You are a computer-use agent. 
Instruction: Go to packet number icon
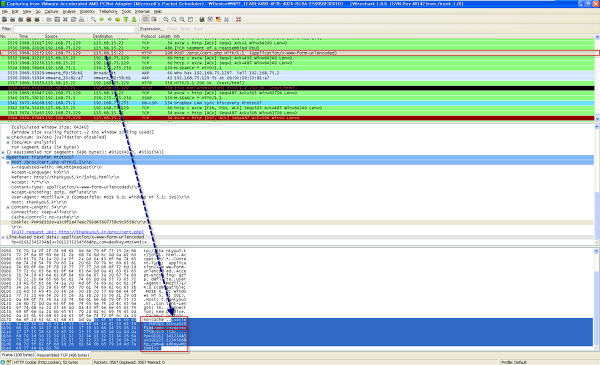point(118,20)
